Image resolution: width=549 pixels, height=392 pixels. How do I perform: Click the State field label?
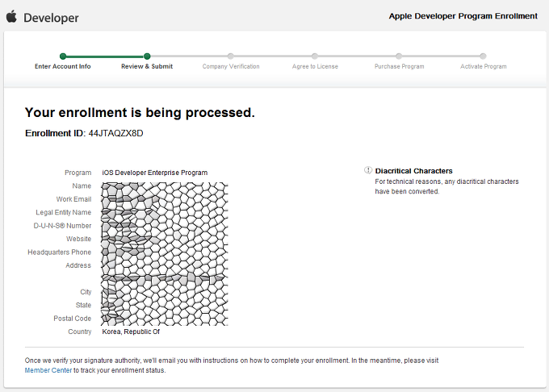pyautogui.click(x=83, y=305)
